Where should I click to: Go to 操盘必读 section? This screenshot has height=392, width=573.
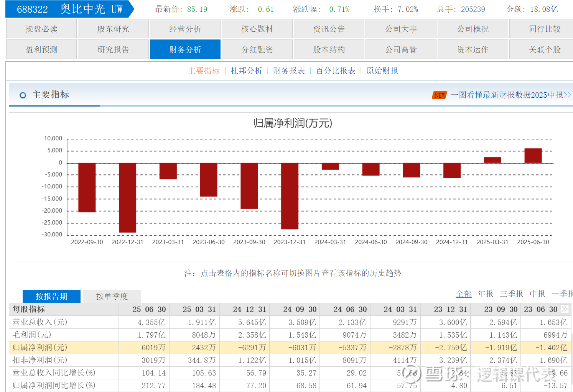[x=41, y=29]
